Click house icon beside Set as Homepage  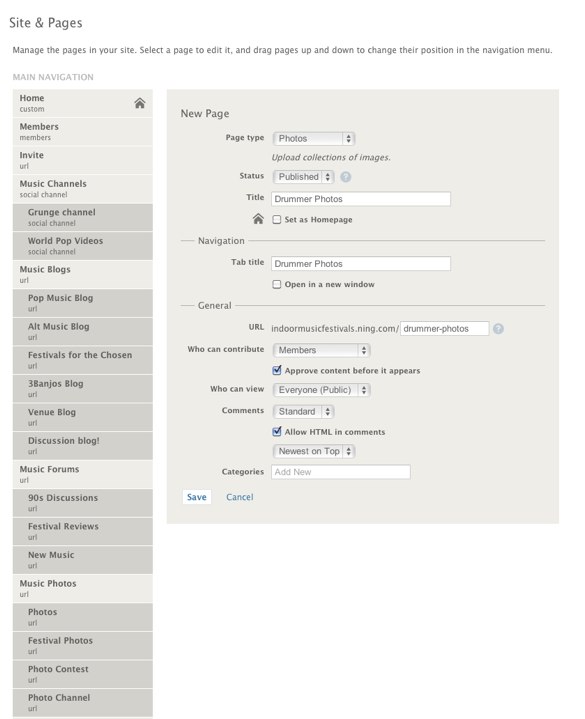pos(258,219)
